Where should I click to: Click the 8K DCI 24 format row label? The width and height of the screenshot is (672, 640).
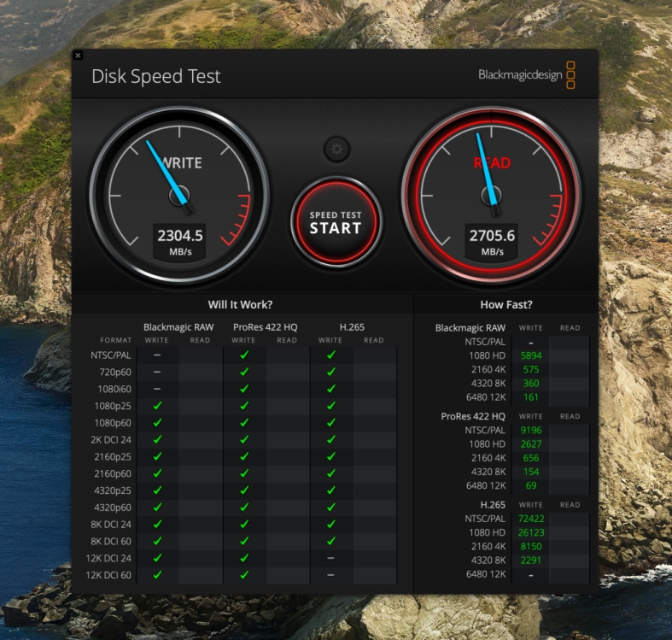pos(111,524)
